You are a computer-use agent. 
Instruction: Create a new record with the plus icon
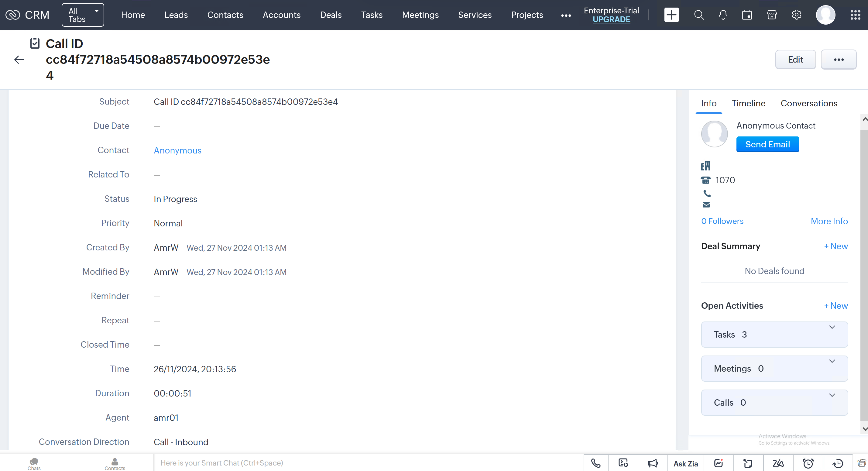[671, 15]
